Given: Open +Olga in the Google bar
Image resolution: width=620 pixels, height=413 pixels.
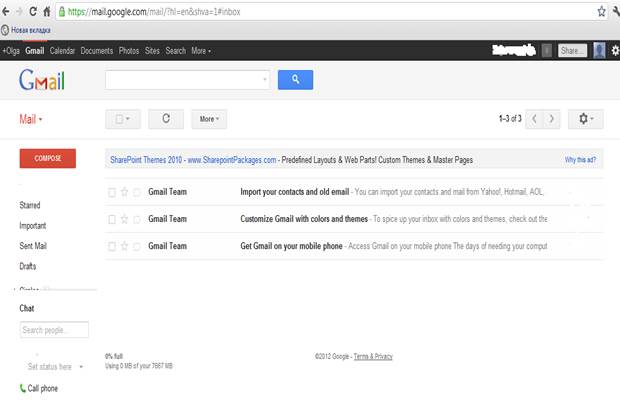Looking at the screenshot, I should coord(11,51).
